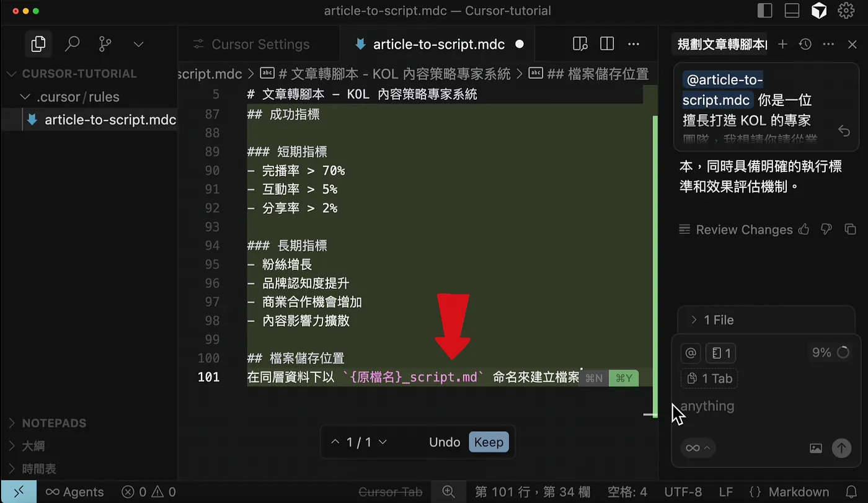Give thumbs down to the response
This screenshot has width=868, height=503.
(x=826, y=229)
